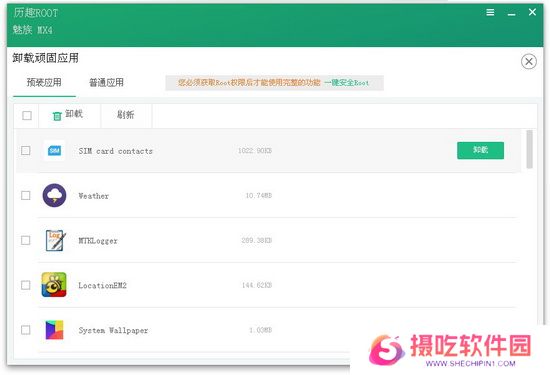Screen dimensions: 550x375
Task: Click the 10.74MB size value
Action: (x=259, y=195)
